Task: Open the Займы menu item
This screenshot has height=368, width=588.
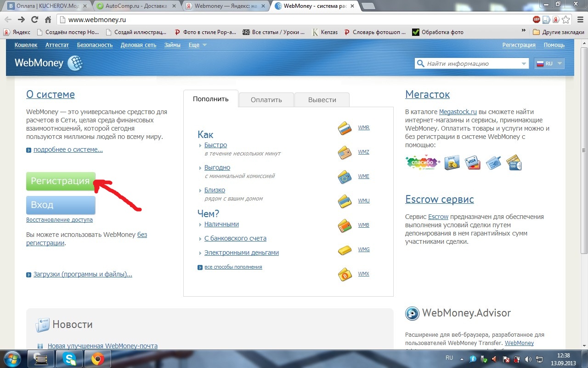Action: point(172,45)
